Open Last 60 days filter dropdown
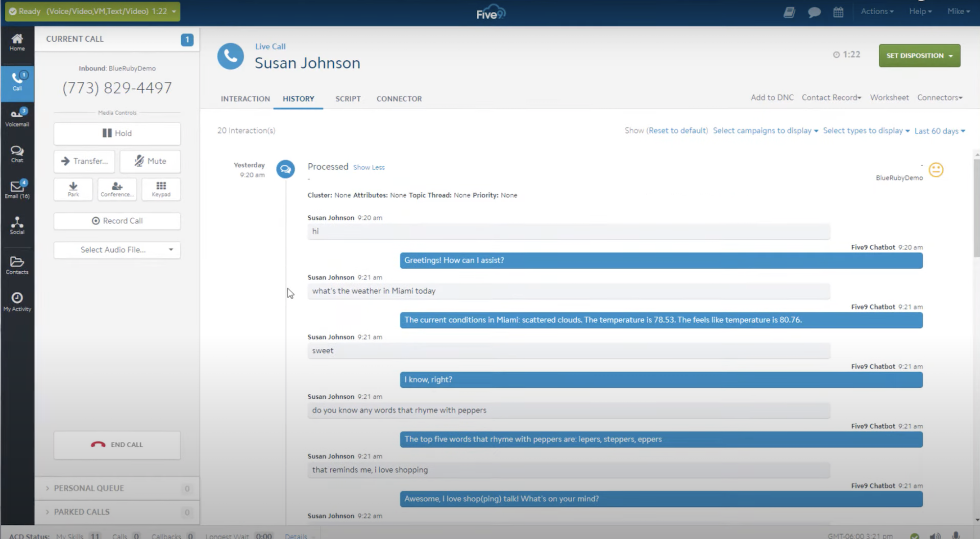 tap(939, 131)
